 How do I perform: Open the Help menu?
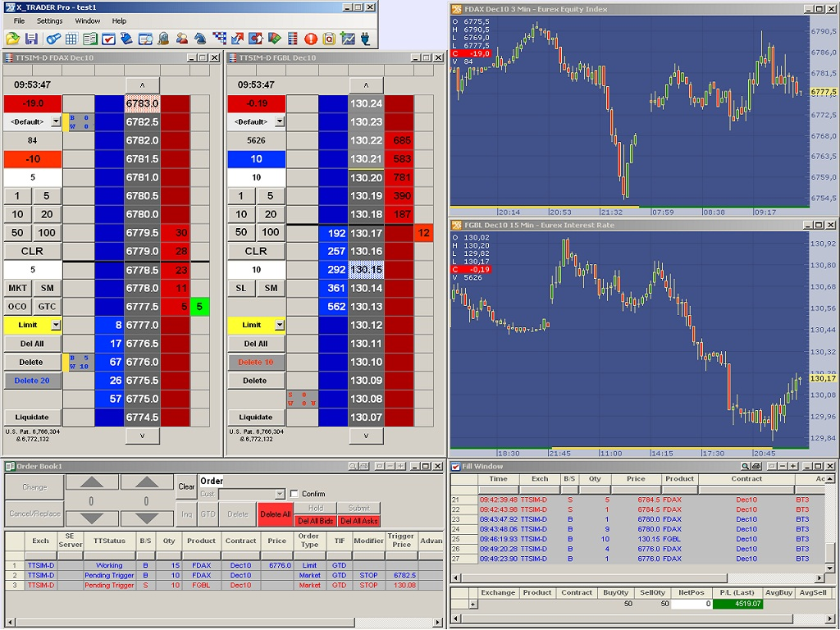pyautogui.click(x=119, y=21)
